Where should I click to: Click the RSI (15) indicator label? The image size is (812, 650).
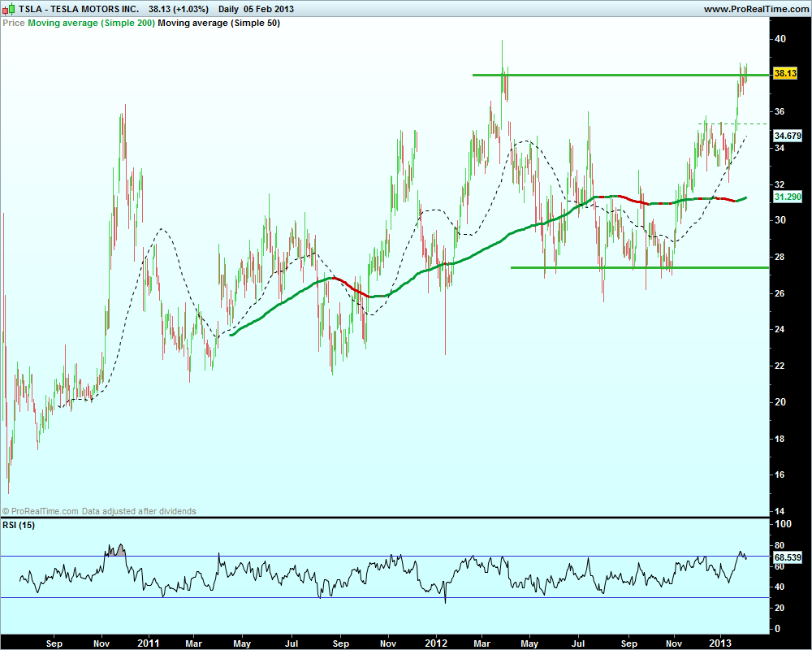19,525
